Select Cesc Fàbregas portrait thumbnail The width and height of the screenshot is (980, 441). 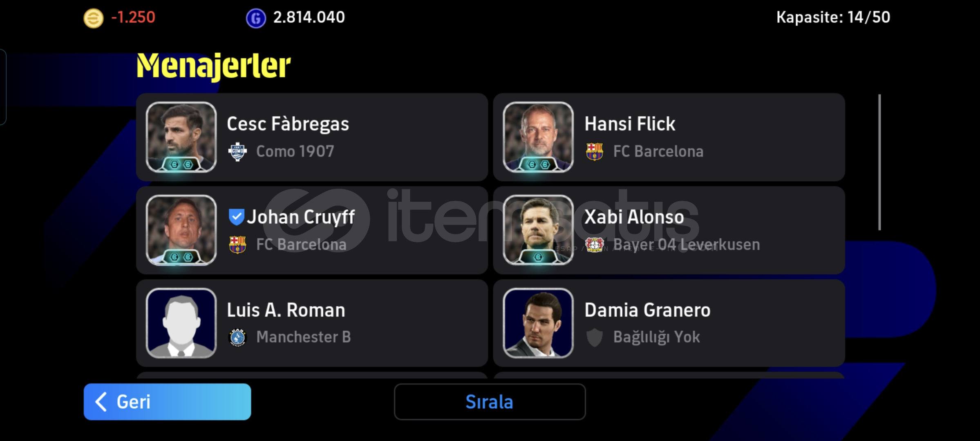pos(181,137)
